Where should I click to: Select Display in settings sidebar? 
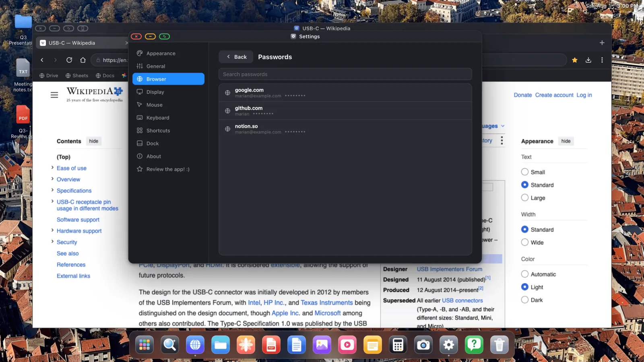[x=168, y=92]
